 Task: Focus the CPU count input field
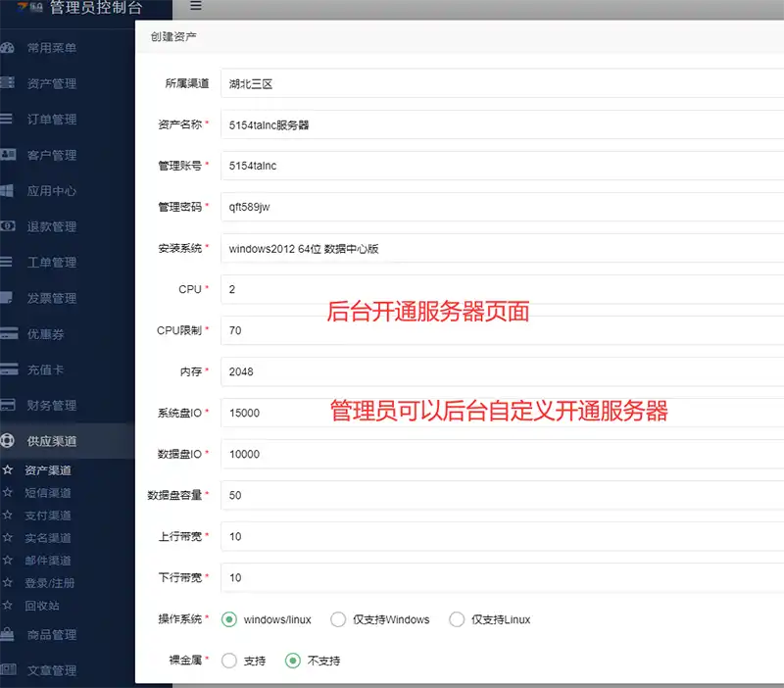(x=502, y=289)
